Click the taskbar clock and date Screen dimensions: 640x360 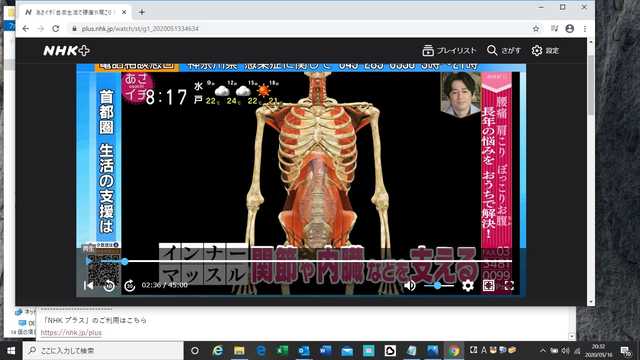(598, 351)
